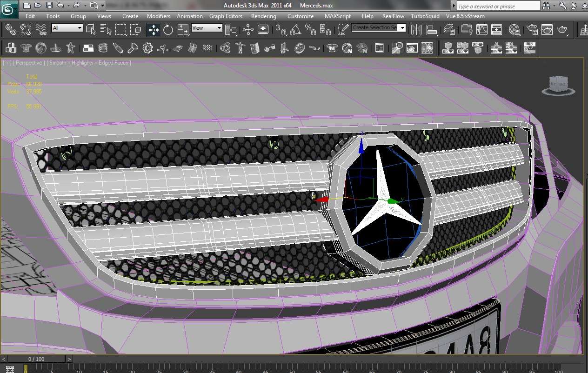Toggle the 3D Snaps button
The image size is (588, 373).
281,30
